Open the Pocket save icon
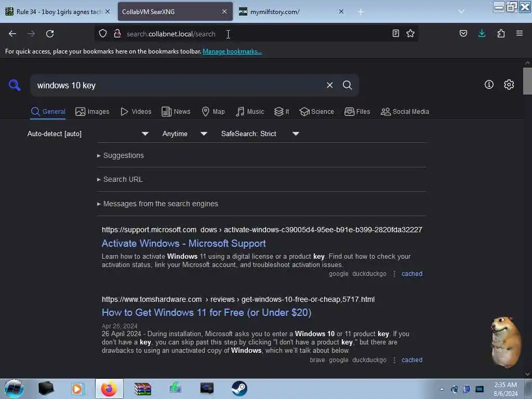 tap(463, 33)
